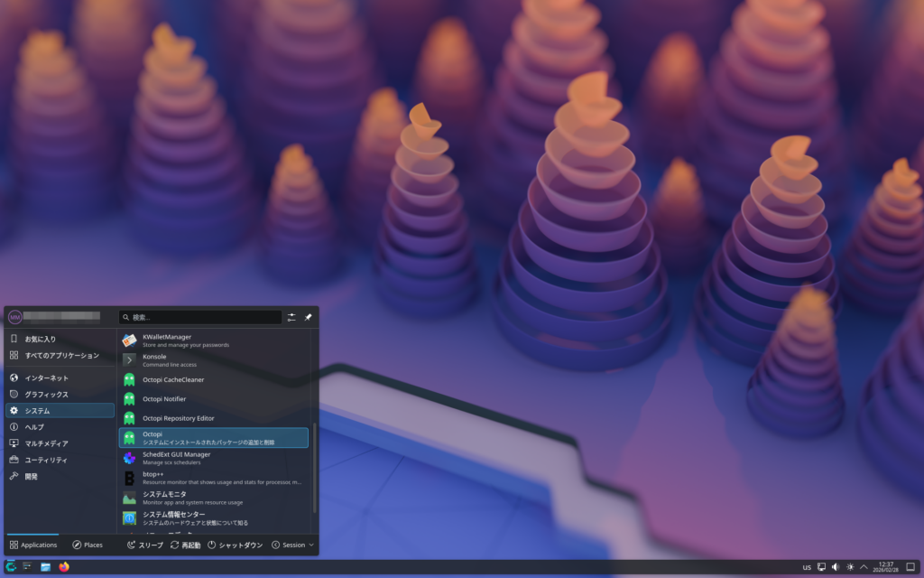Pin the application launcher open
This screenshot has height=578, width=924.
[308, 318]
